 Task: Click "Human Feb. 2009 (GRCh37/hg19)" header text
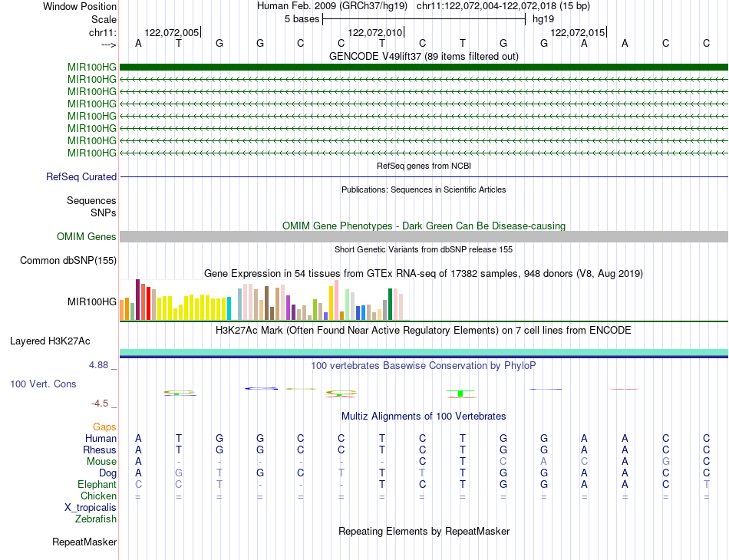point(332,6)
